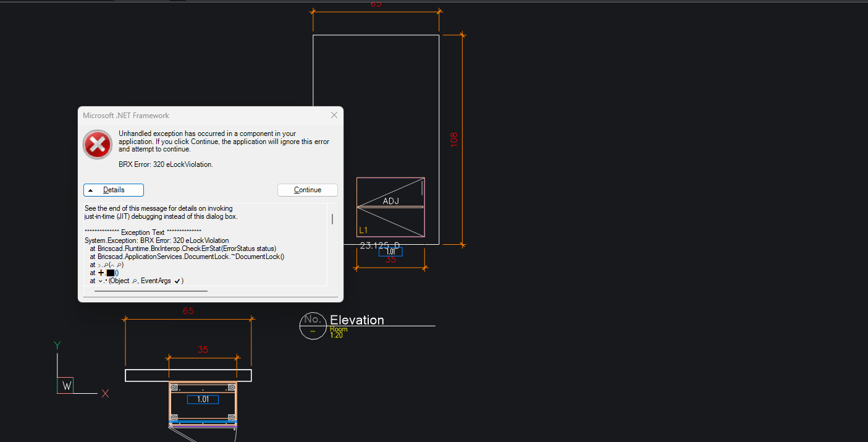The image size is (868, 442).
Task: Collapse the Details section of error dialog
Action: 114,190
